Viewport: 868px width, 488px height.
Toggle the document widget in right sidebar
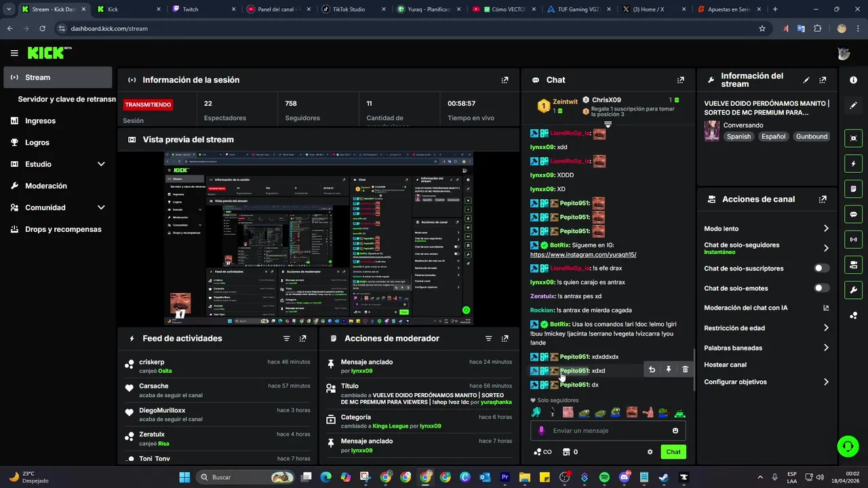(853, 188)
